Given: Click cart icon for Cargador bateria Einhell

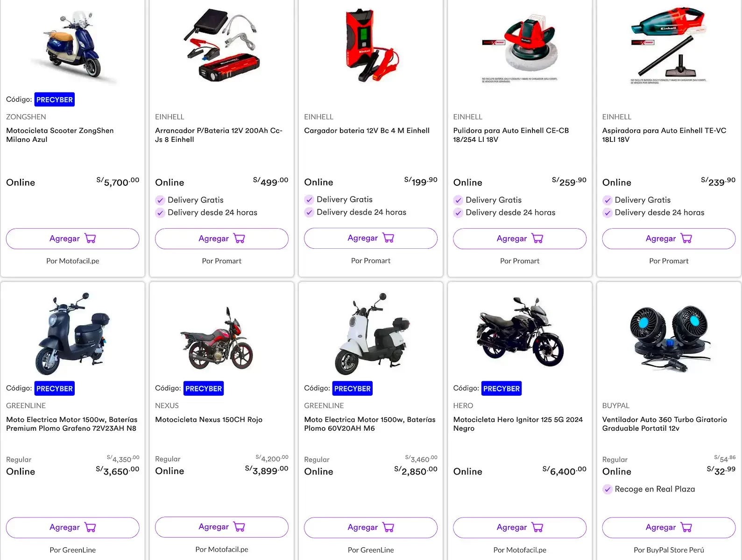Looking at the screenshot, I should (x=388, y=238).
